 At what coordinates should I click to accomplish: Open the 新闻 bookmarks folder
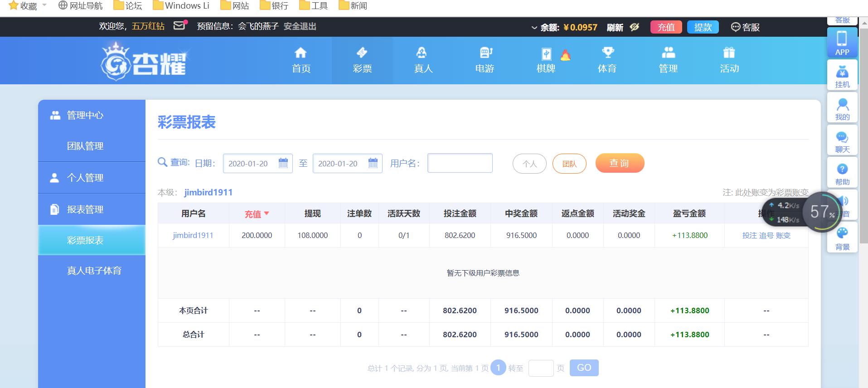[x=353, y=6]
